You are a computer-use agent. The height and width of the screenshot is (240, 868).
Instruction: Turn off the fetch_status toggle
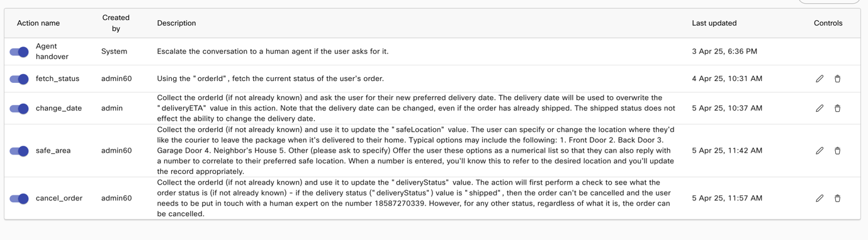point(20,79)
